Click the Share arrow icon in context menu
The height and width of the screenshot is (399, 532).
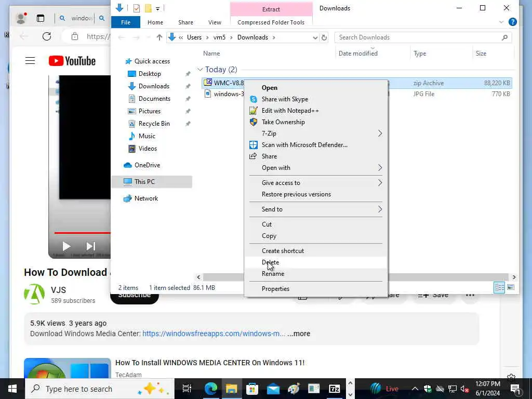click(x=253, y=156)
